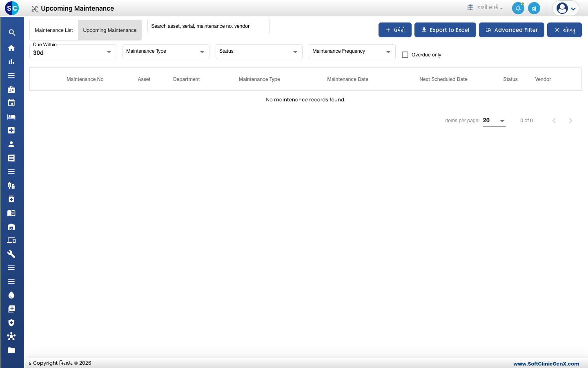The image size is (588, 368).
Task: Go to the previous page arrow
Action: click(554, 121)
